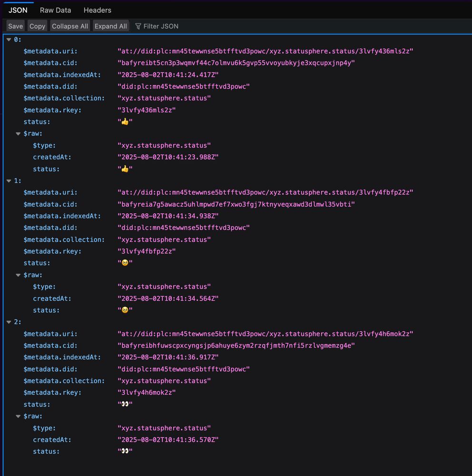Select cid value starting bafyreibt5cn3p3

point(236,63)
